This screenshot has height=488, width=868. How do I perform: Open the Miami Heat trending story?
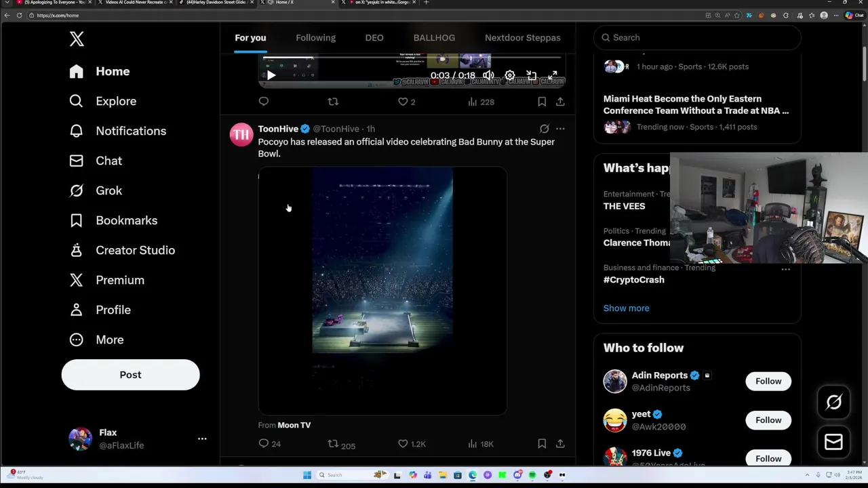tap(697, 112)
